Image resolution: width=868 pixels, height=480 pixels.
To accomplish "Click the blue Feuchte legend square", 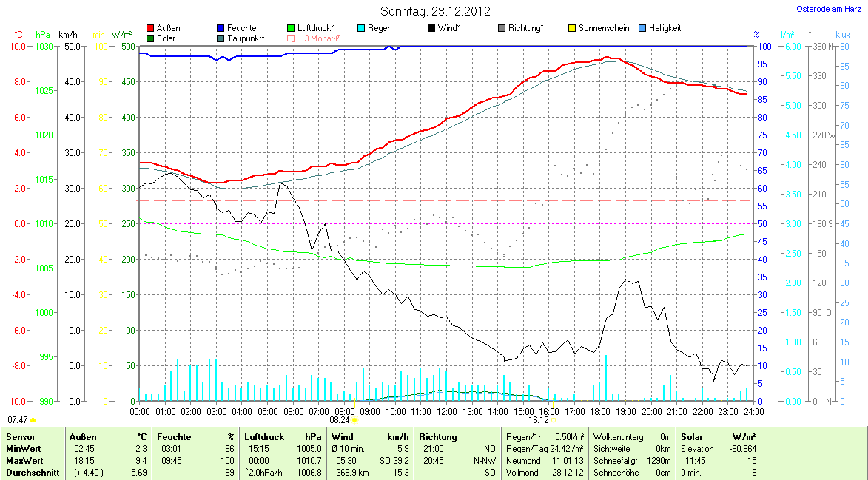I will pos(221,28).
